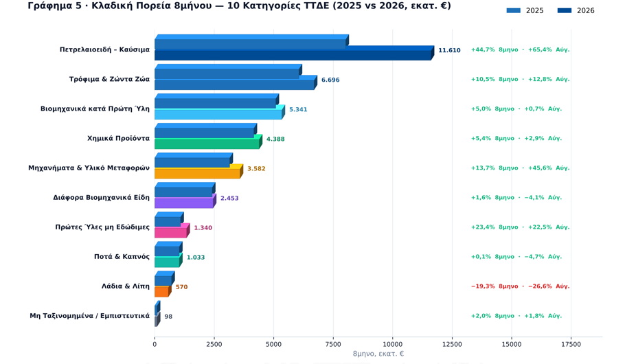The height and width of the screenshot is (364, 625).
Task: Click the 2025 legend color swatch
Action: tap(514, 11)
